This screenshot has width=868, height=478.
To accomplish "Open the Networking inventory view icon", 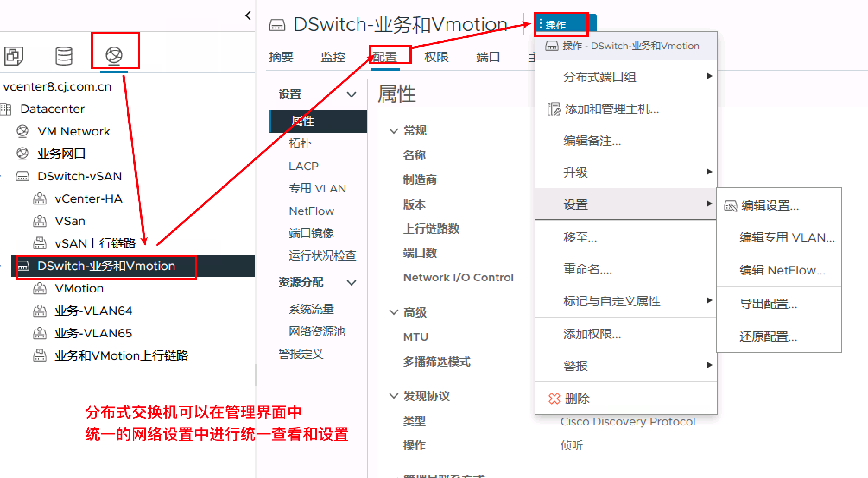I will pos(114,55).
